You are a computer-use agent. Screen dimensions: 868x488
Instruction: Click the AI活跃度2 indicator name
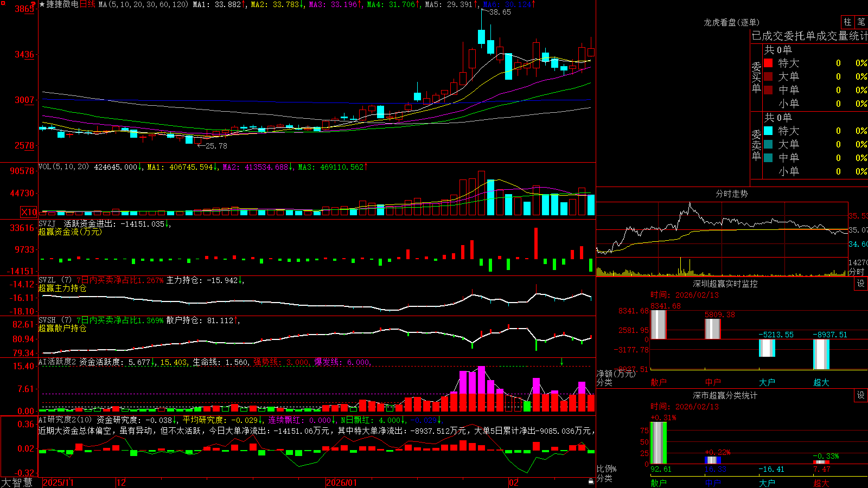(x=58, y=362)
